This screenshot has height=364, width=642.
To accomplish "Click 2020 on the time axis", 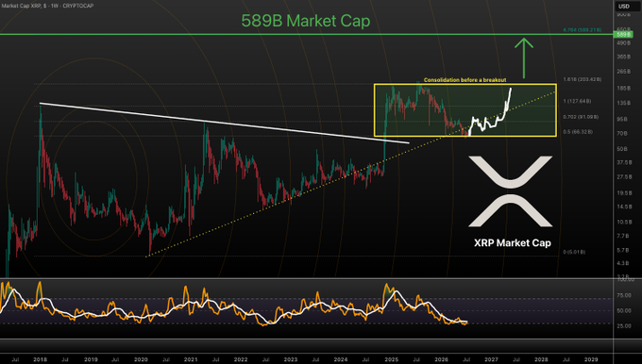I will pos(141,359).
